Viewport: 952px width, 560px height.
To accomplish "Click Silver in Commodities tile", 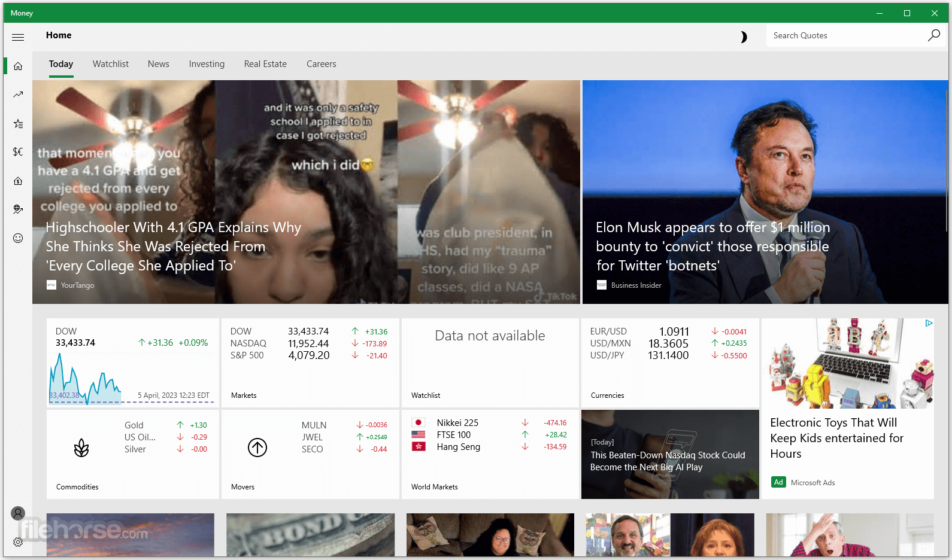I will coord(135,449).
